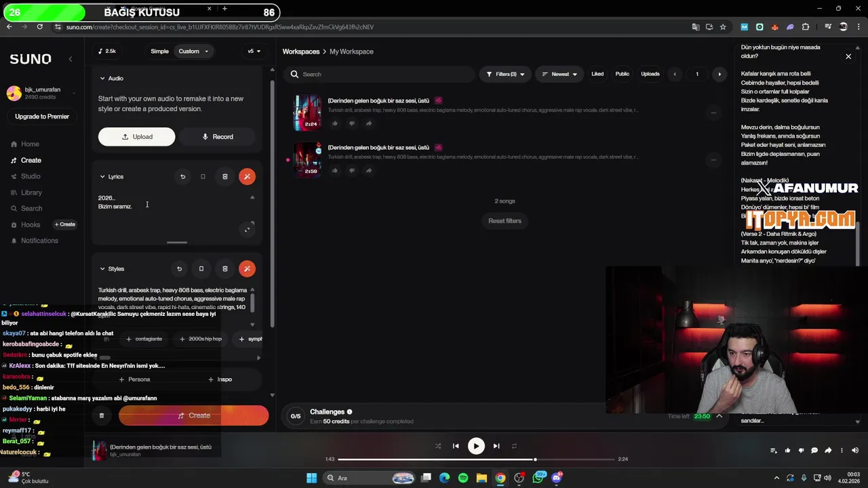Screen dimensions: 868x488
Task: Open more options for second song
Action: (x=713, y=160)
